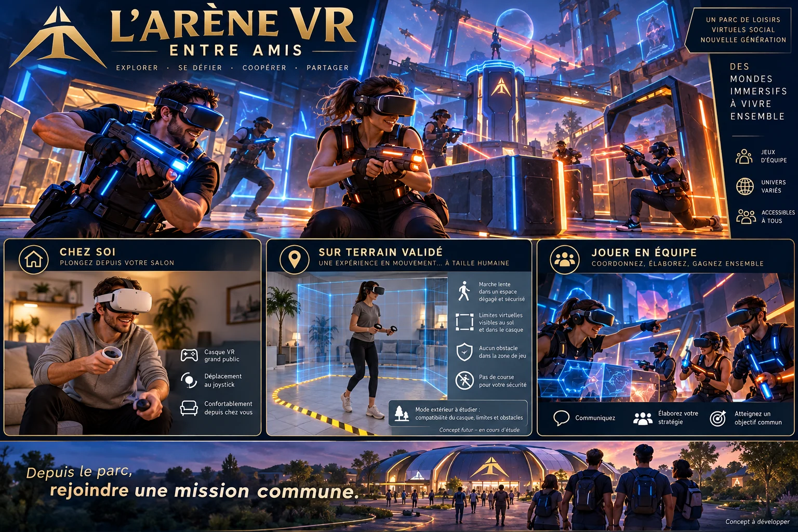Click the L'ARÈNE VR main title
The image size is (798, 532).
coord(233,24)
